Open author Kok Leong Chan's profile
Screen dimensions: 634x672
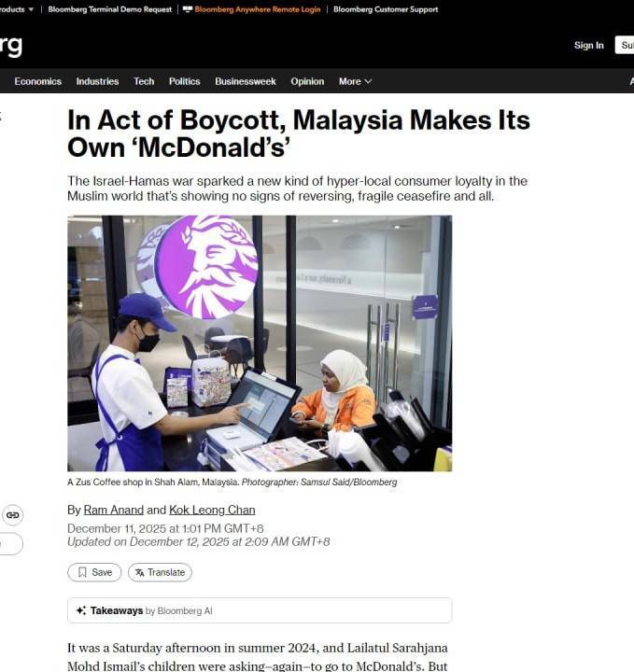[x=212, y=510]
